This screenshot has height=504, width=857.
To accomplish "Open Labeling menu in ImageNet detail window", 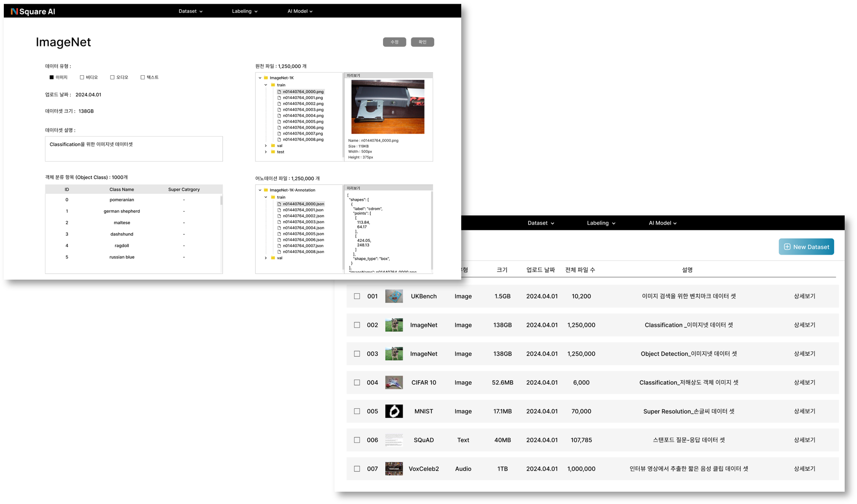I will click(245, 11).
